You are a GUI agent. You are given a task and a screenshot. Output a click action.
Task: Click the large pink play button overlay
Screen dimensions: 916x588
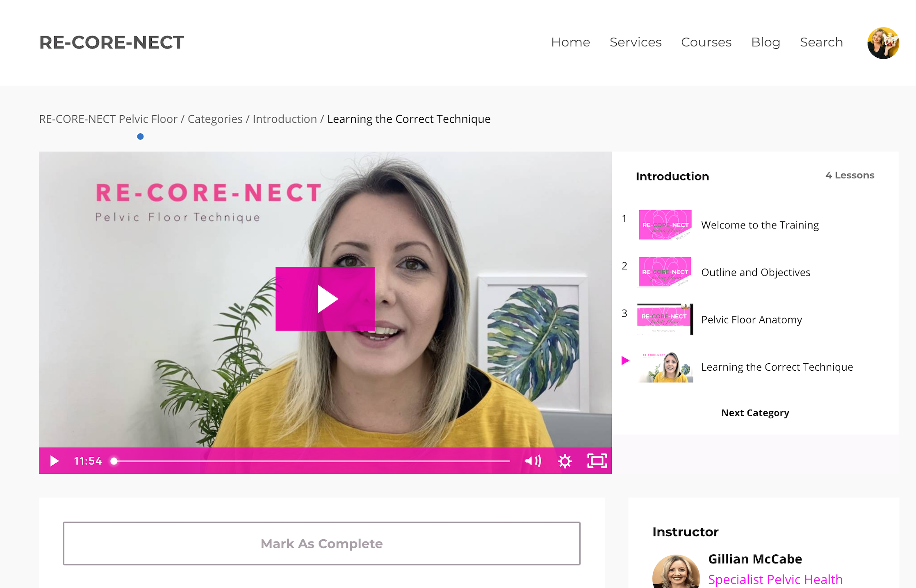[325, 299]
